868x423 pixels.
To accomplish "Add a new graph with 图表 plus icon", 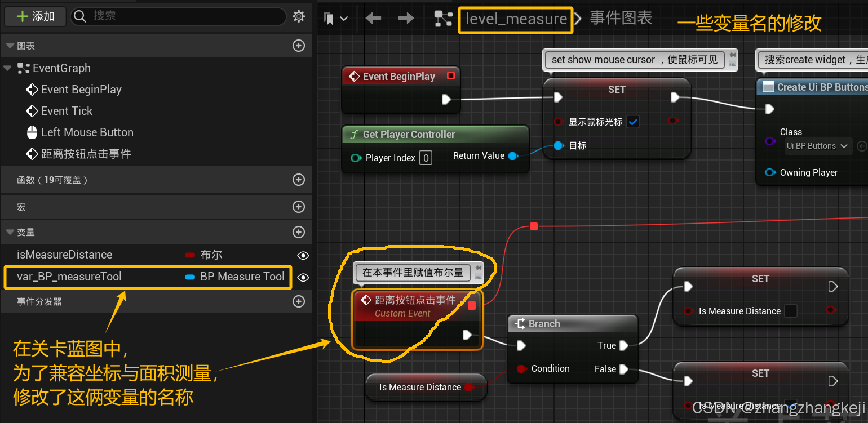I will (x=299, y=46).
